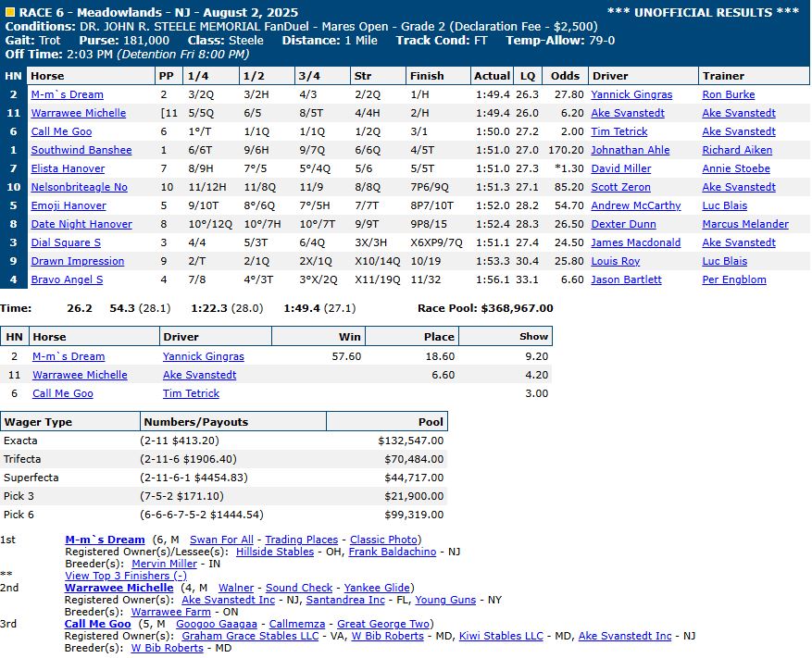Open Bravo Angel S horse page
Screen dimensions: 812x658
tap(68, 279)
